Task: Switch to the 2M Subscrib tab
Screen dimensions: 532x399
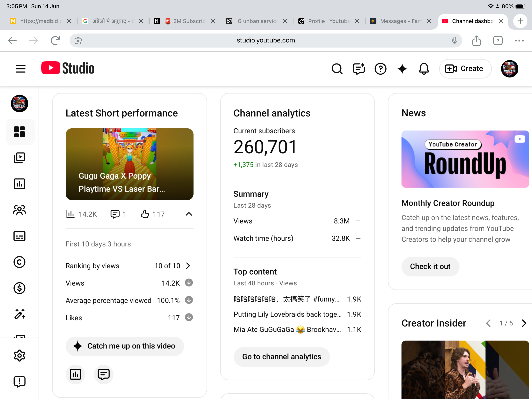Action: coord(185,21)
